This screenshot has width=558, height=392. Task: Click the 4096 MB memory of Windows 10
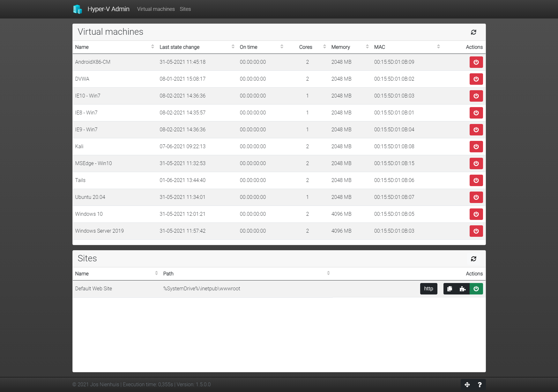pyautogui.click(x=341, y=214)
